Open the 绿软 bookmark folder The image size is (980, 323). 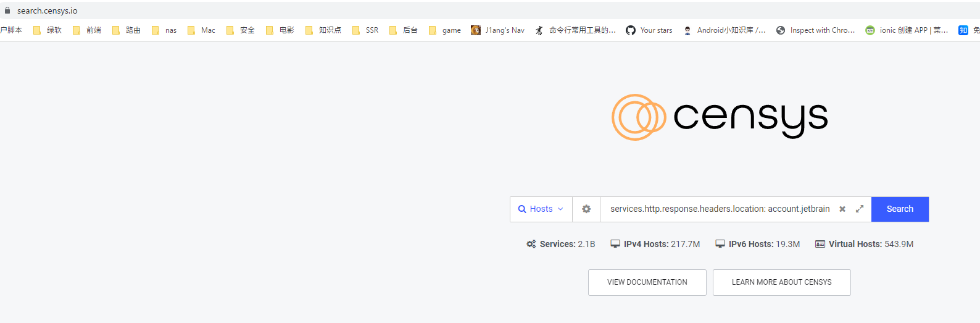coord(48,30)
